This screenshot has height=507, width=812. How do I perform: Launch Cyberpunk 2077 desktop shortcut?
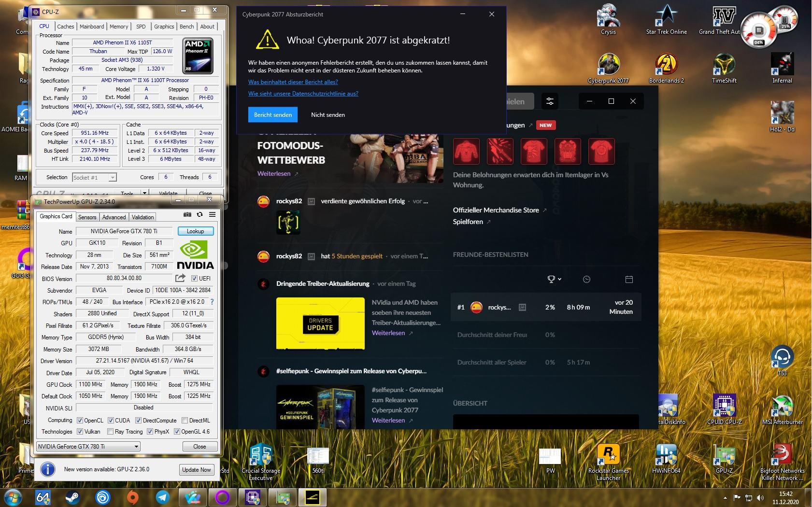click(608, 68)
